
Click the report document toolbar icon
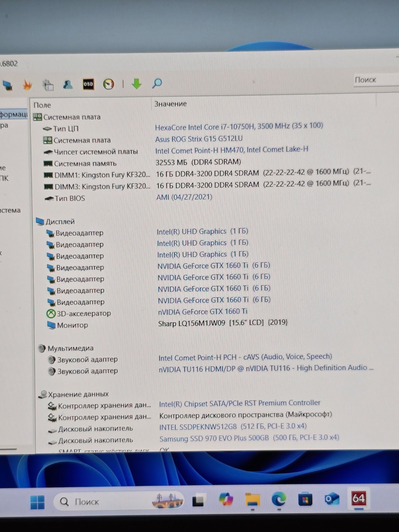pos(48,85)
